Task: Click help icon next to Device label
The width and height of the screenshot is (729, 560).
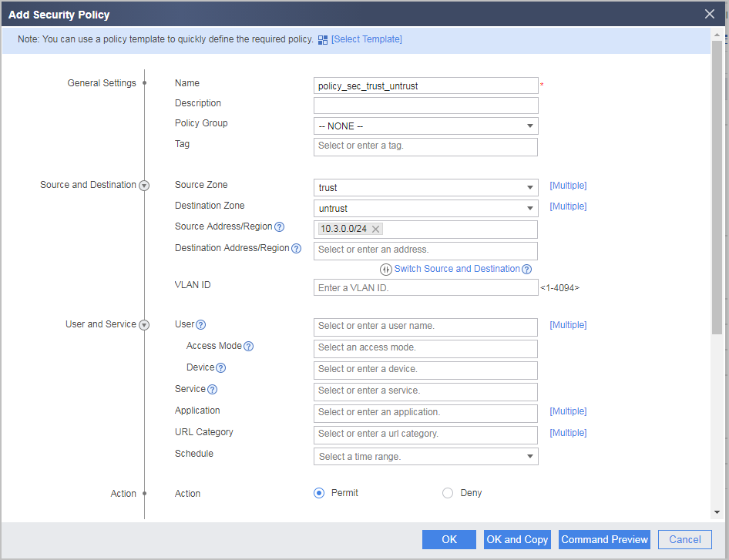Action: (221, 368)
